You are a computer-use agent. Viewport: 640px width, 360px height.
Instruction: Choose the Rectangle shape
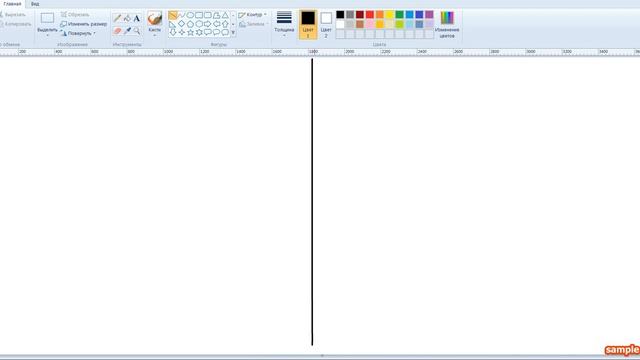click(x=199, y=16)
